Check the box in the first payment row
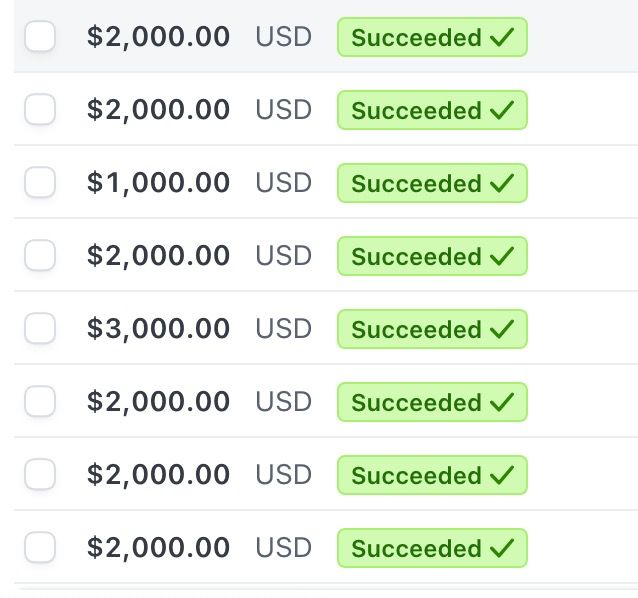This screenshot has width=638, height=598. 40,37
